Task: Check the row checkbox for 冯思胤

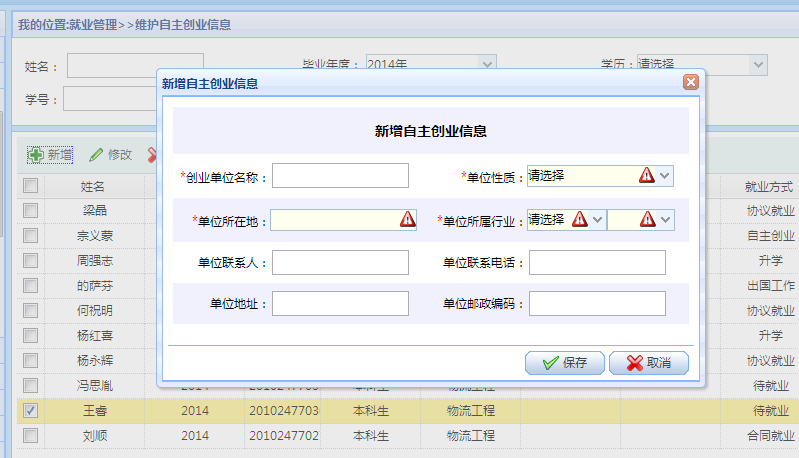Action: [31, 385]
